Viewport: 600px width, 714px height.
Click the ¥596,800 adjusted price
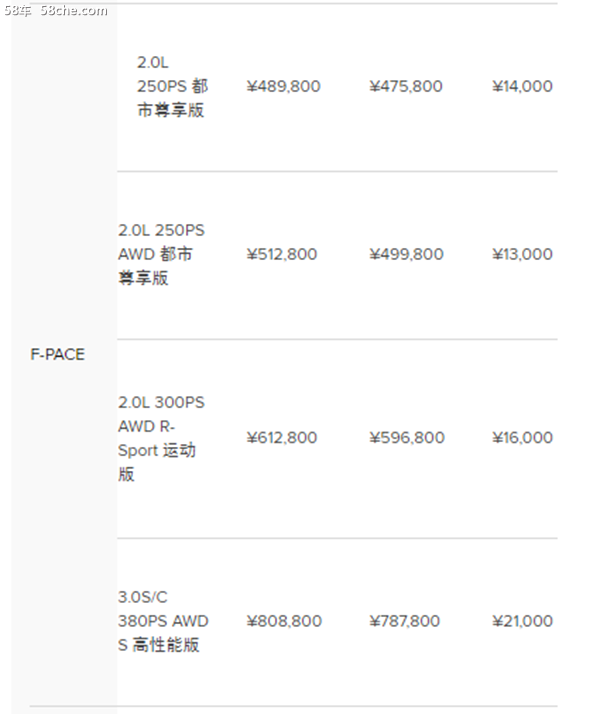[407, 438]
